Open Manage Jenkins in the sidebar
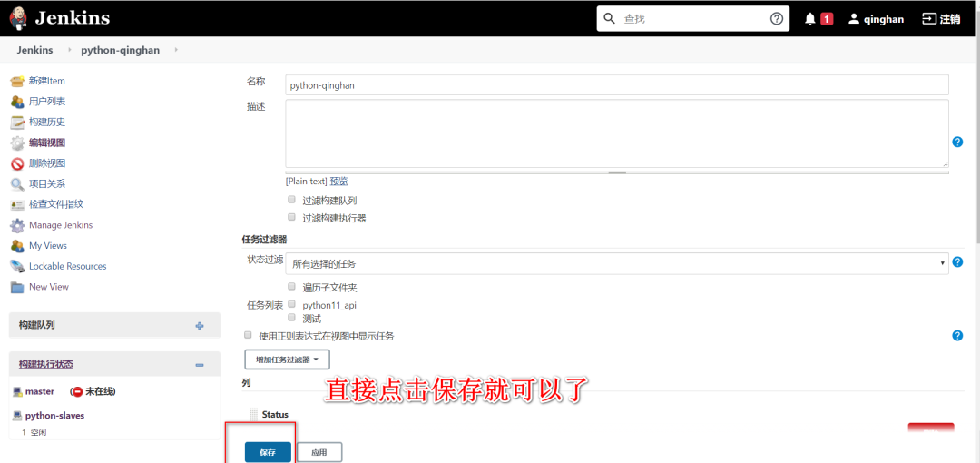Viewport: 980px width, 463px height. 61,225
